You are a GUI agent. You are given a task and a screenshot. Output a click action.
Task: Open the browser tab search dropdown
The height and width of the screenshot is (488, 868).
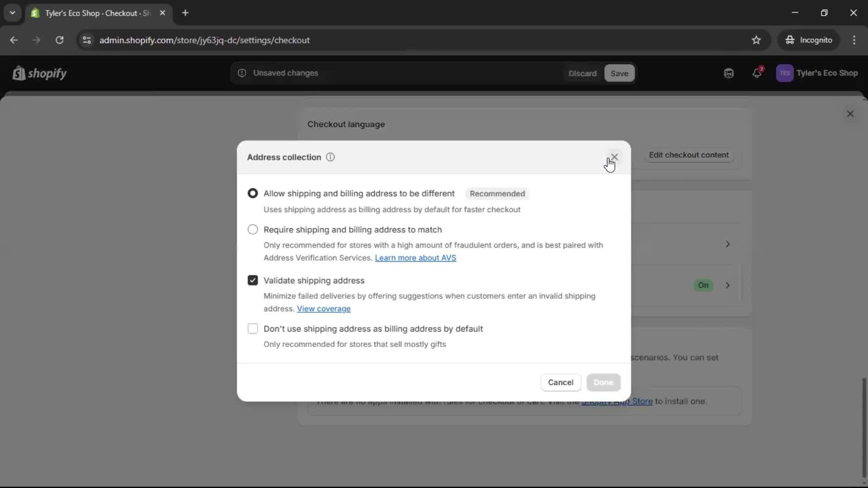(12, 13)
